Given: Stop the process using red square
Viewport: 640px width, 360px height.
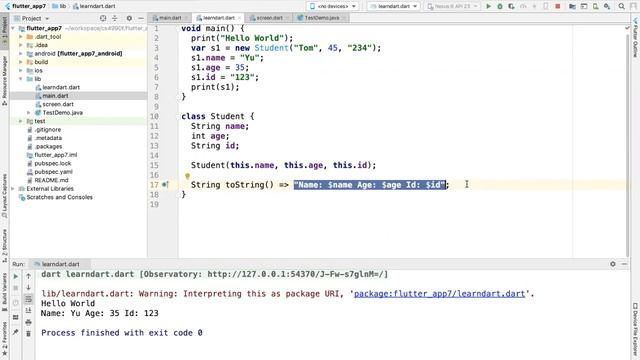Looking at the screenshot, I should tap(558, 6).
